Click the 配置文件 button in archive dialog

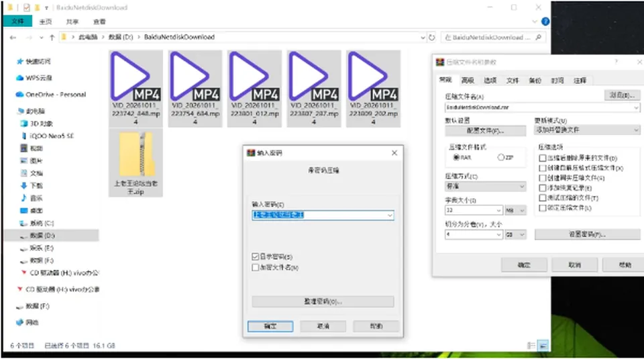point(485,131)
